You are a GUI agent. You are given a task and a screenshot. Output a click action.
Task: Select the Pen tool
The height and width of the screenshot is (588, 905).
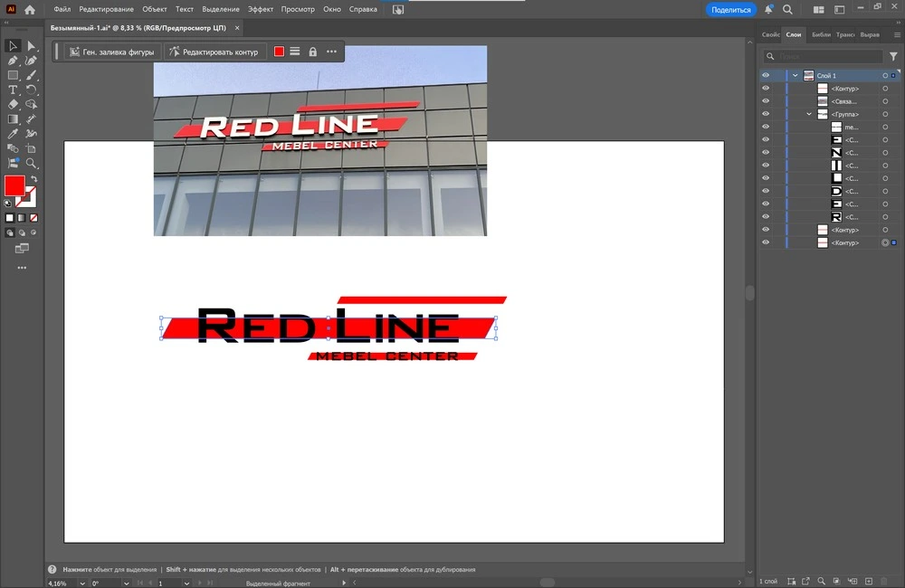click(x=13, y=61)
